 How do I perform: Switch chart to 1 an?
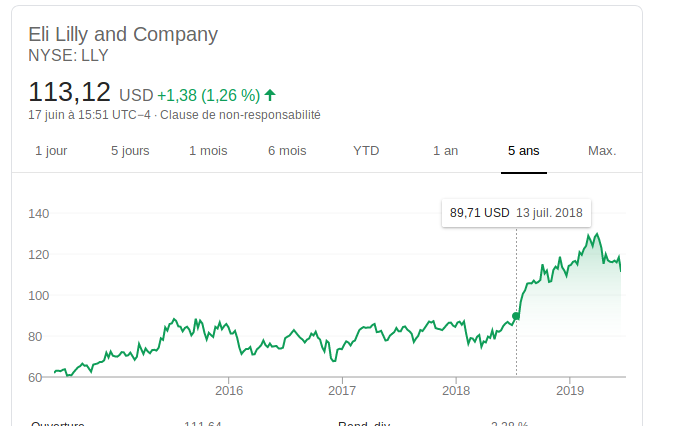coord(445,151)
